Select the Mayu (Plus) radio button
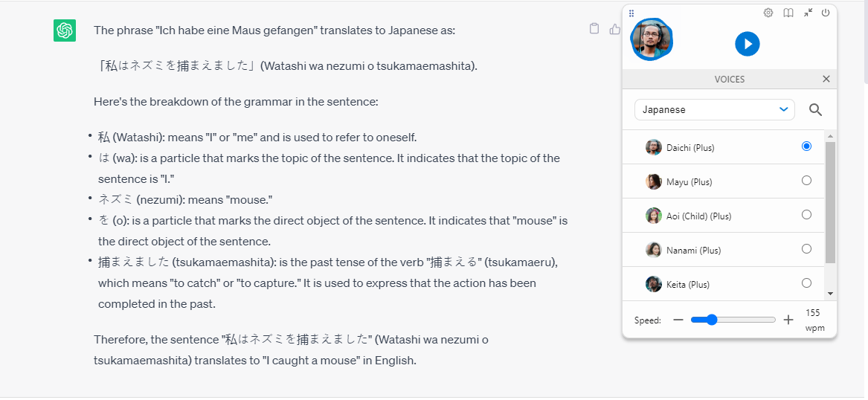 click(x=806, y=181)
